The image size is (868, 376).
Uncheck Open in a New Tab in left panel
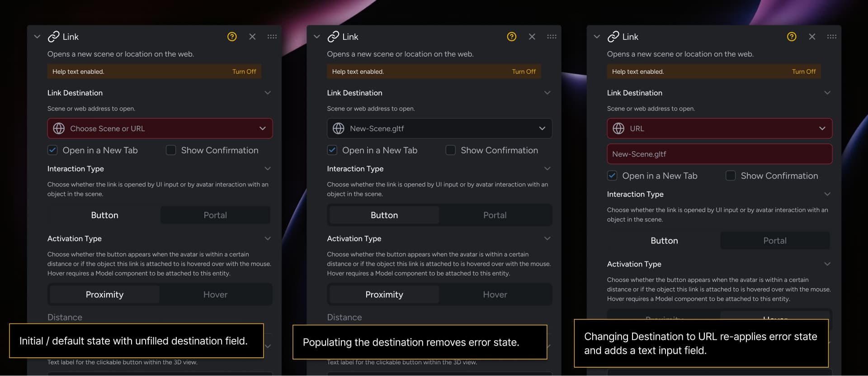(52, 150)
